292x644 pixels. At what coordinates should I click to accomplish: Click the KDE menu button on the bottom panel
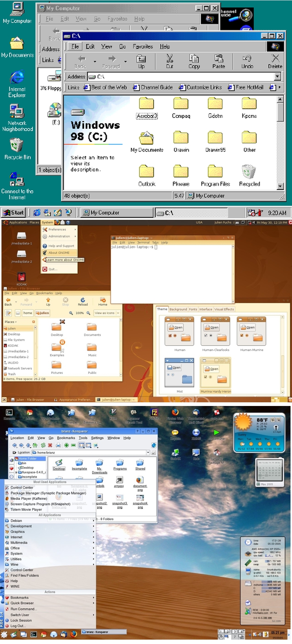[x=4, y=635]
